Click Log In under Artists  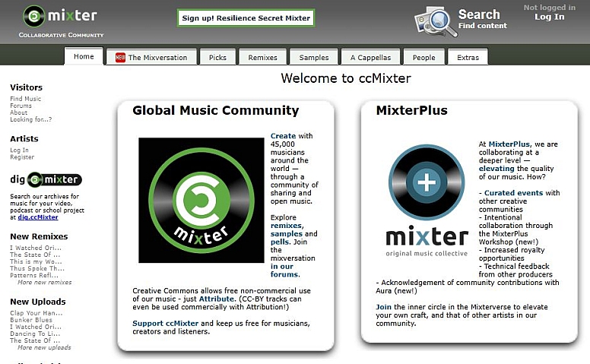[x=19, y=150]
